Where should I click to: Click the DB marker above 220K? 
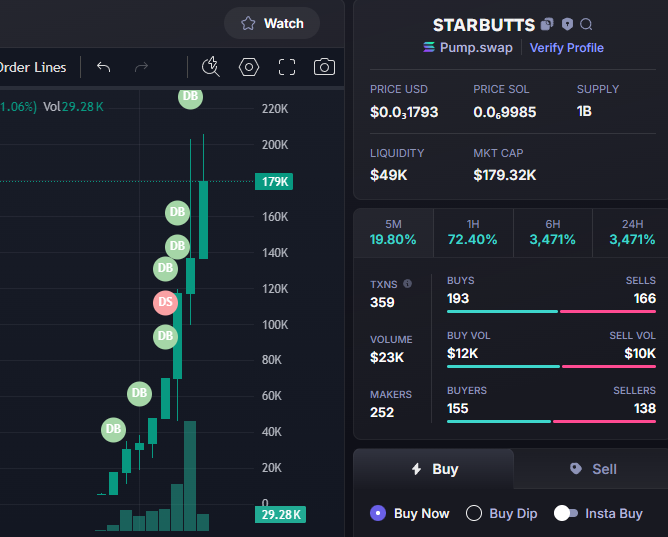(190, 98)
